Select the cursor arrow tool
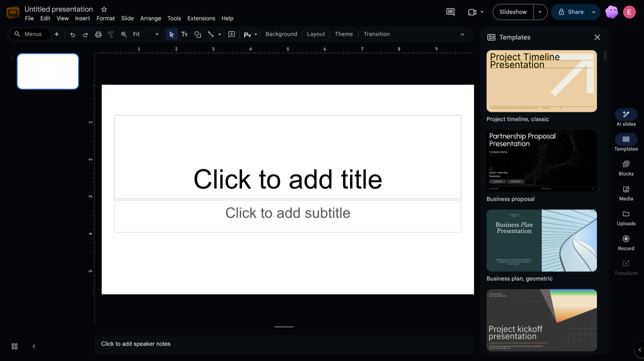The image size is (644, 361). [x=171, y=35]
